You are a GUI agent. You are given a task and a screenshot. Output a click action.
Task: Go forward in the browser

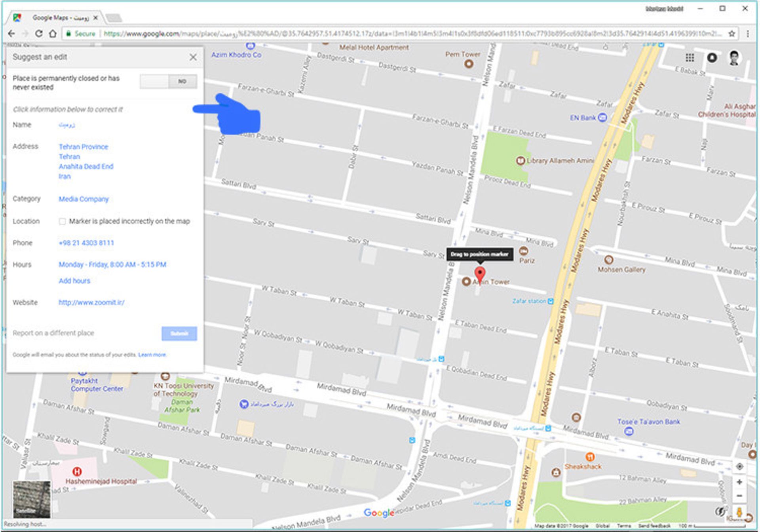(x=25, y=34)
